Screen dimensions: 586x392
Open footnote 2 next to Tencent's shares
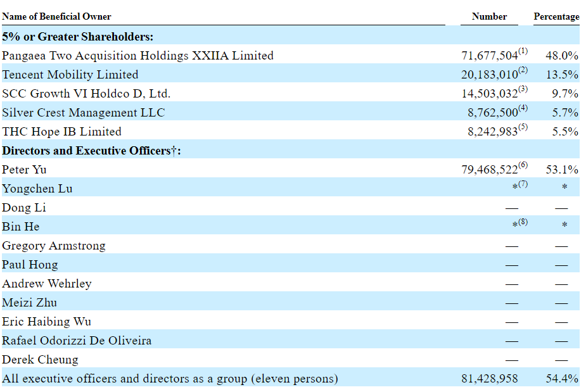point(523,70)
